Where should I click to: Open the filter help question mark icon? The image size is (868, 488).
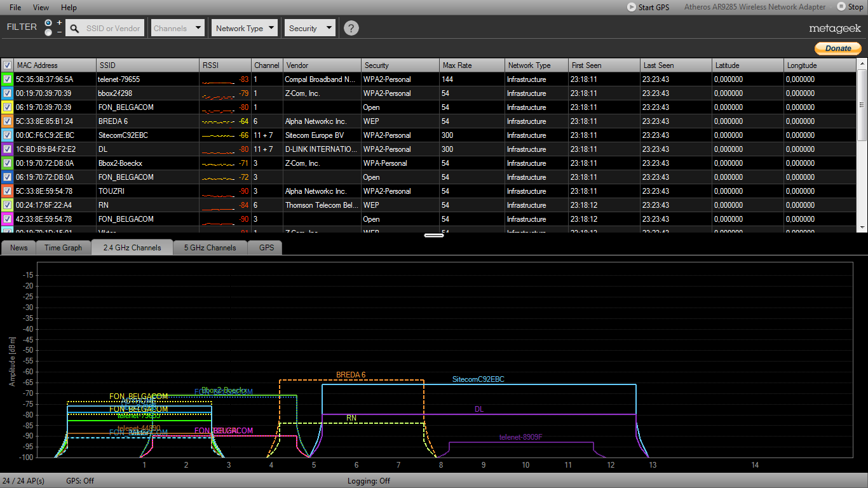pyautogui.click(x=351, y=28)
